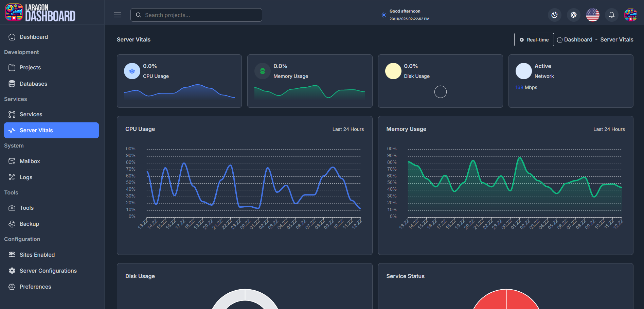Toggle the Real-time monitoring mode
Viewport: 644px width, 309px height.
tap(534, 40)
